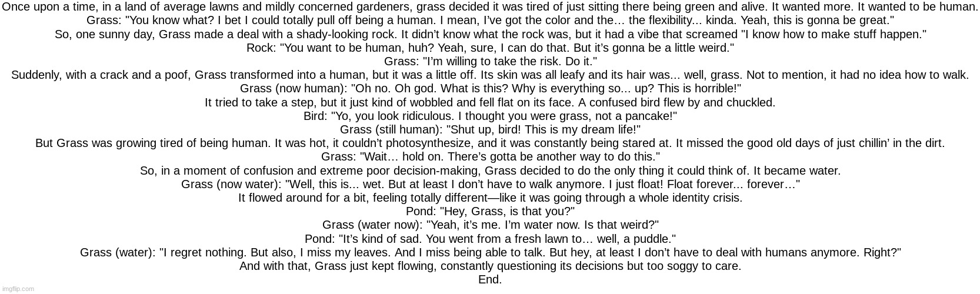The image size is (980, 294).
Task: Click the 'It became water' sentence
Action: point(490,171)
